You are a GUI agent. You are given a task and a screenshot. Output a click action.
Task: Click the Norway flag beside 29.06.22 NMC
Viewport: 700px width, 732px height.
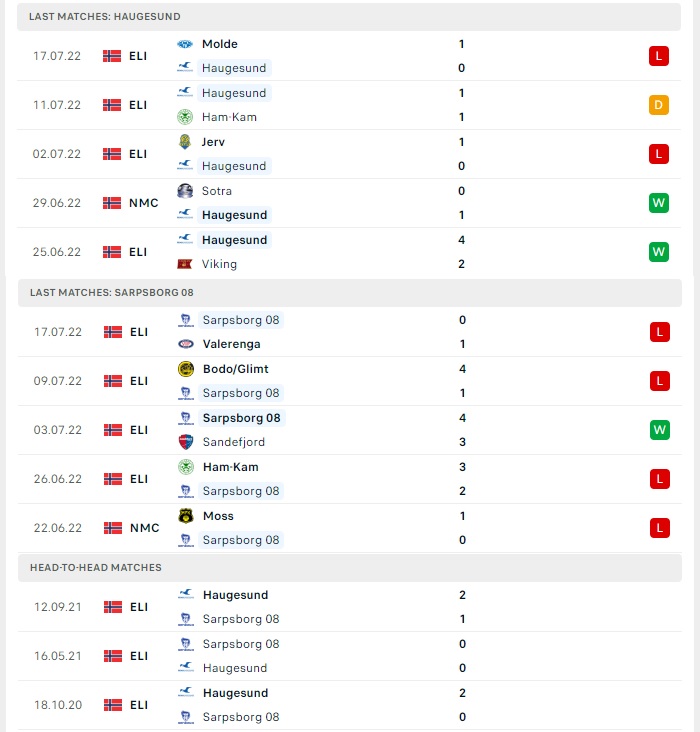112,203
